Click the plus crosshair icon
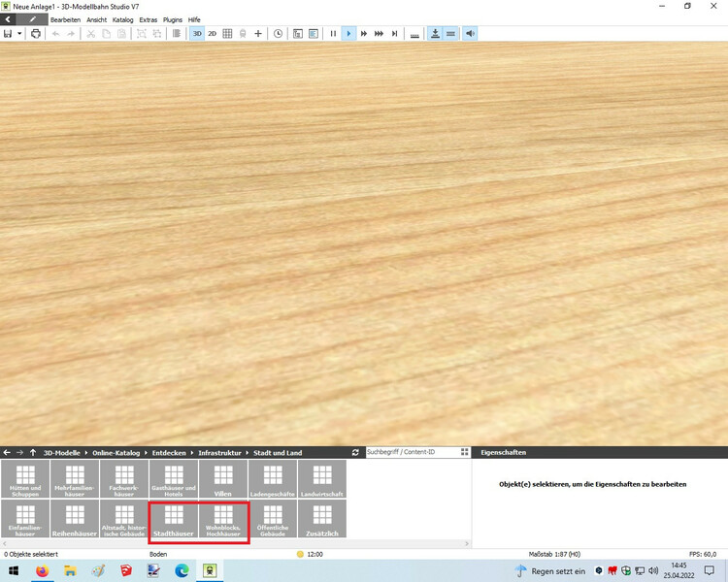This screenshot has width=728, height=582. point(258,33)
